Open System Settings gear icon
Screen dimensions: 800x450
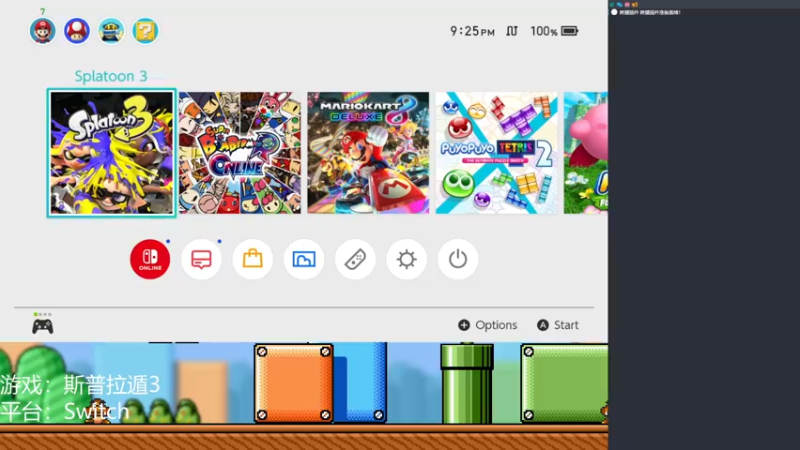407,259
